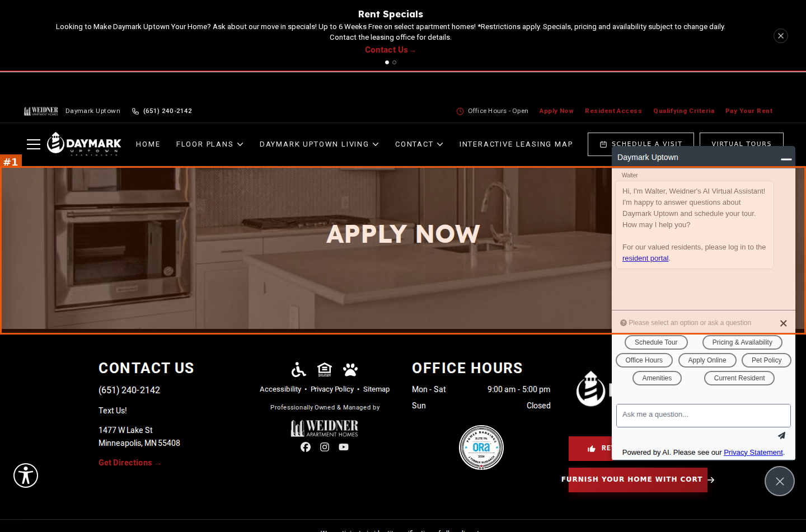Click the 1477 W Lake St address

pyautogui.click(x=139, y=436)
